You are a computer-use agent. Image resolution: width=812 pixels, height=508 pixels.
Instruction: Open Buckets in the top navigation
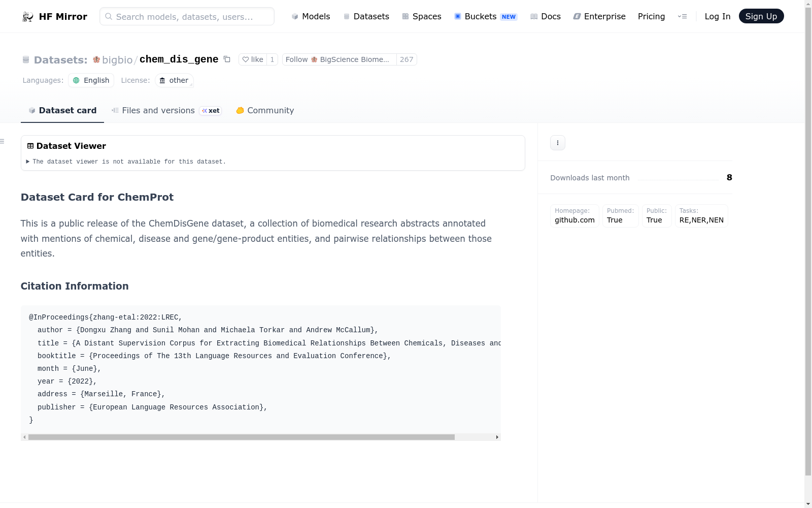point(485,16)
